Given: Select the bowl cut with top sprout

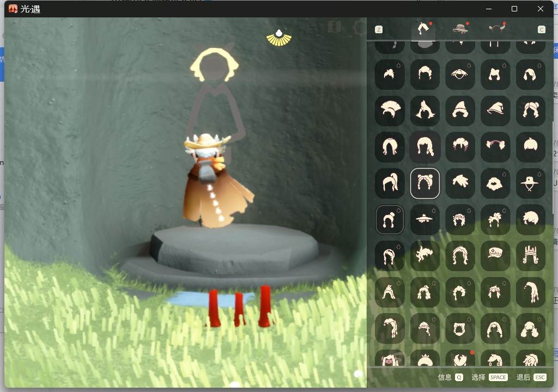Looking at the screenshot, I should coord(530,147).
